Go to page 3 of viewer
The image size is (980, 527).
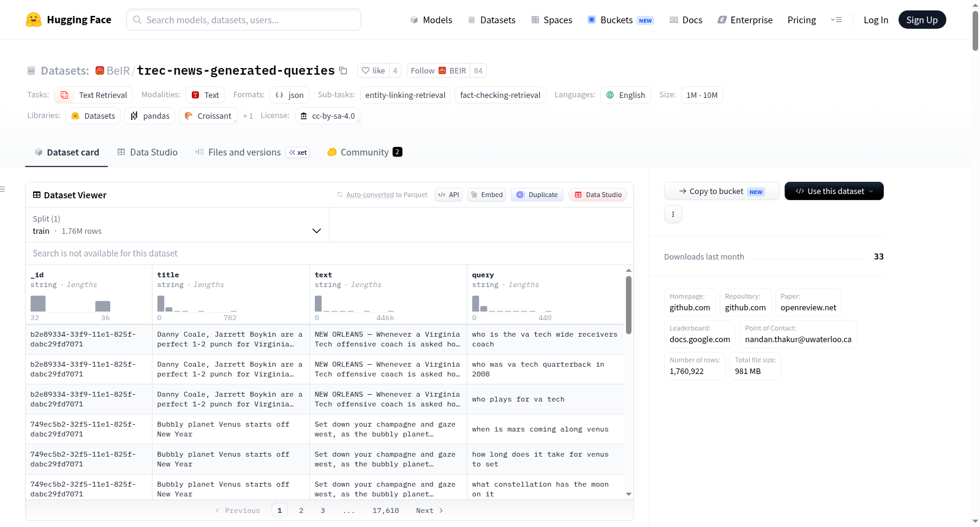pos(323,510)
